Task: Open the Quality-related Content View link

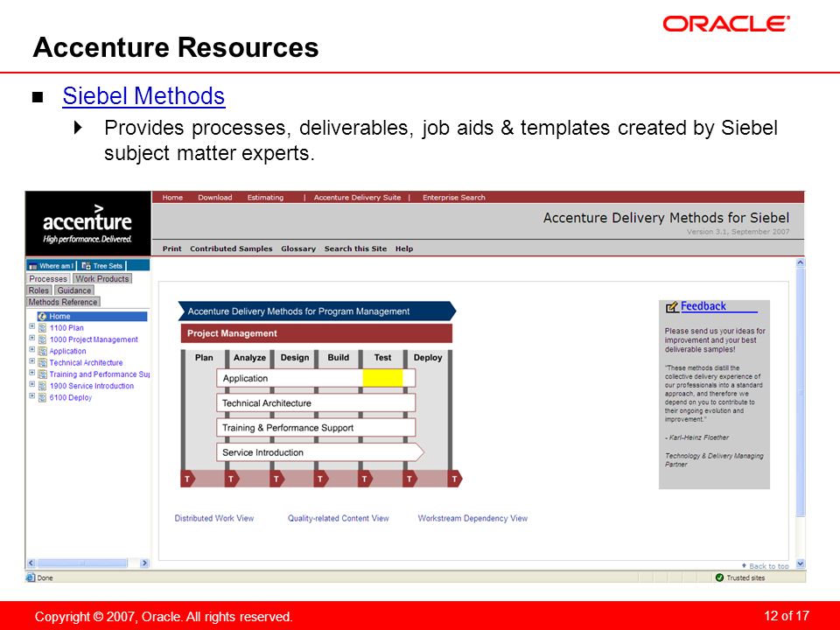Action: pos(338,518)
